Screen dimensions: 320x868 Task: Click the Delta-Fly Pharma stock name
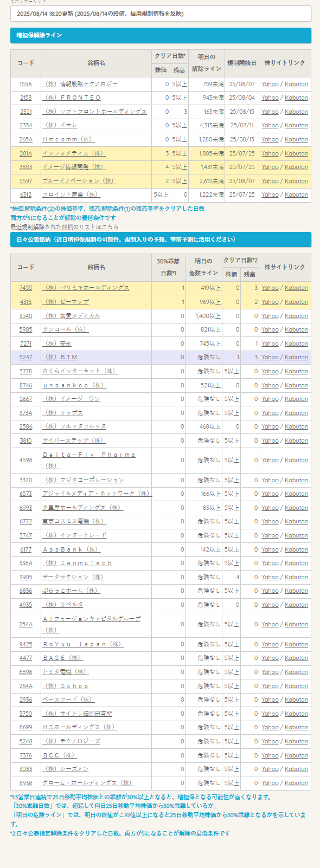coord(89,460)
